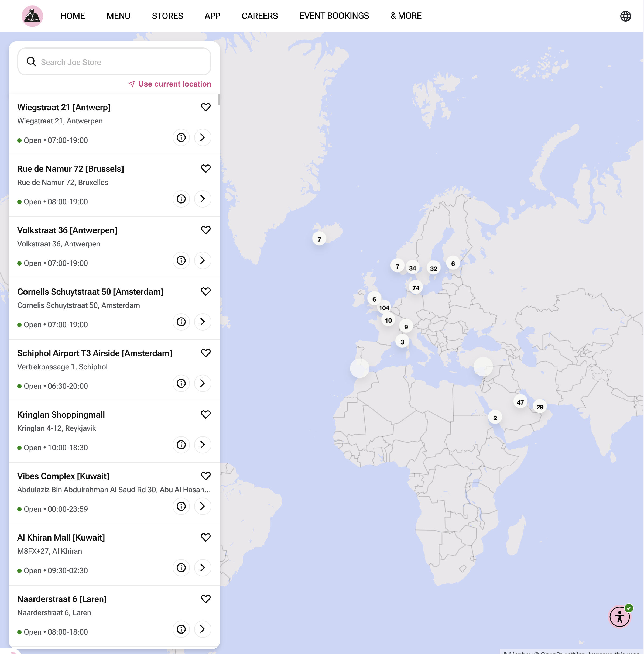Screen dimensions: 644x654
Task: Open the & MORE nav item
Action: (x=406, y=16)
